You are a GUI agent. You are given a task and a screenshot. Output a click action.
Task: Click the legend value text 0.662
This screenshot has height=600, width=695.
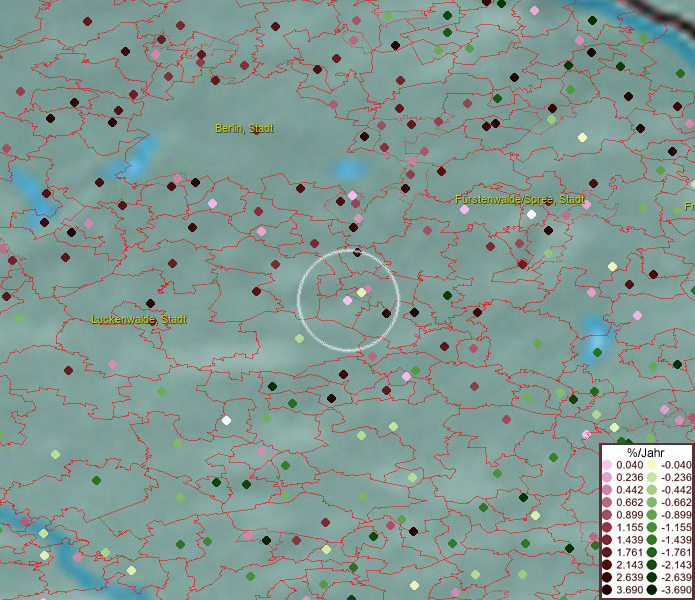pyautogui.click(x=629, y=502)
